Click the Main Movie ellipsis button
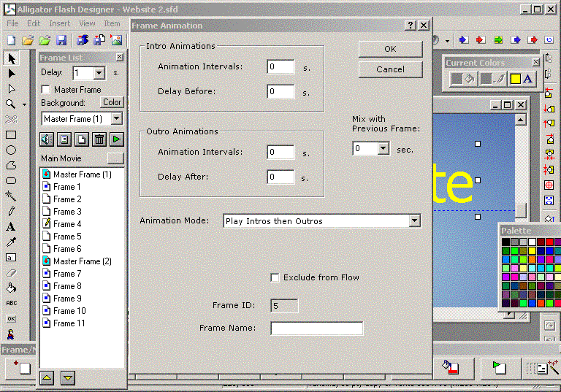The image size is (561, 392). pyautogui.click(x=115, y=158)
